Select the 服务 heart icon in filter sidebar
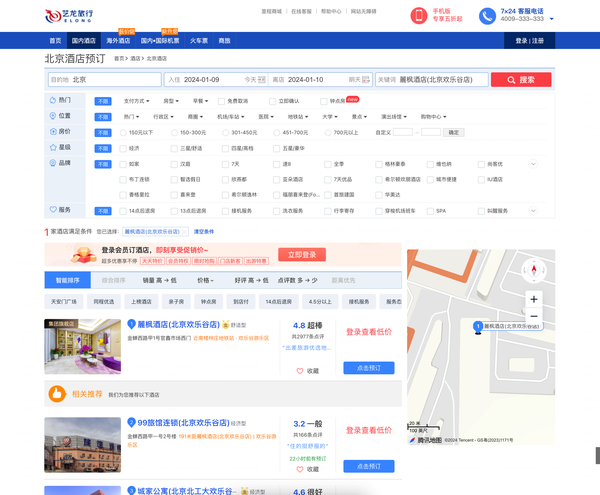The width and height of the screenshot is (600, 495). (x=53, y=209)
